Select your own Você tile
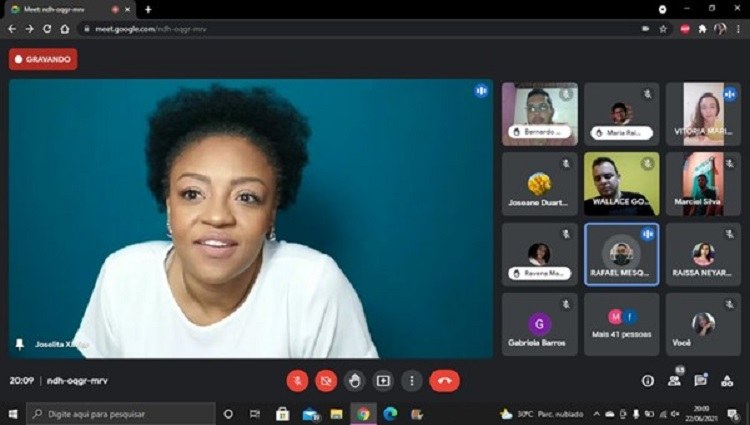Screen dimensions: 750x425 [703, 325]
